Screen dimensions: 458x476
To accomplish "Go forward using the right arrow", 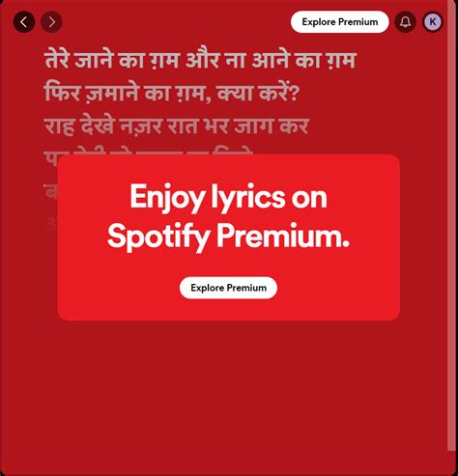I will (x=51, y=22).
